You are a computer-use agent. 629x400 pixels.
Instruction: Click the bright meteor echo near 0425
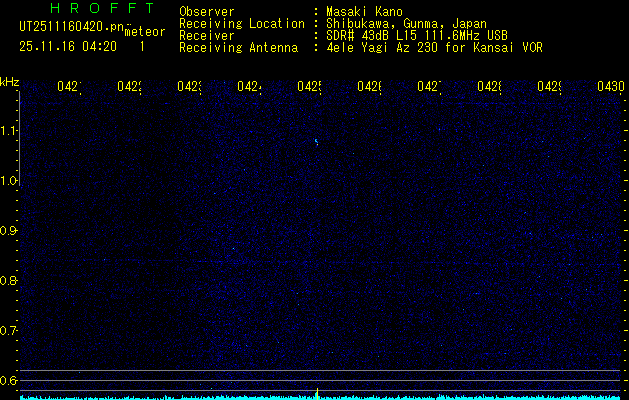tap(317, 142)
